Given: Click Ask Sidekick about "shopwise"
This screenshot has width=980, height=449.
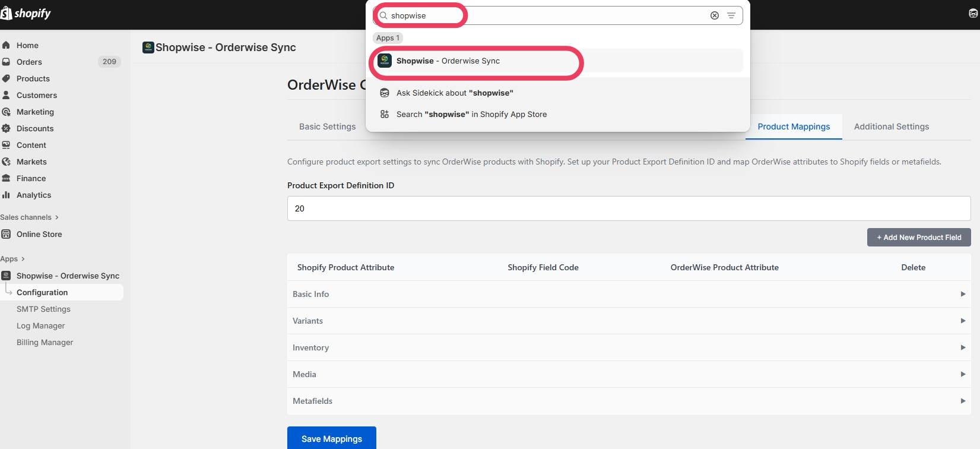Looking at the screenshot, I should (455, 93).
